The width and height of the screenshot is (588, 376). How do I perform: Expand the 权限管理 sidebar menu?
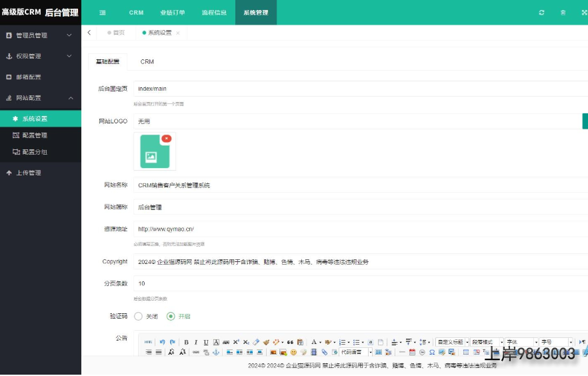click(x=40, y=56)
